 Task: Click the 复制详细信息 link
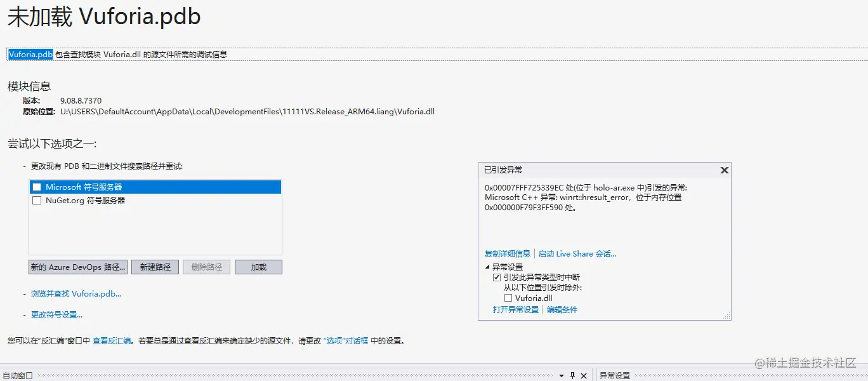508,254
